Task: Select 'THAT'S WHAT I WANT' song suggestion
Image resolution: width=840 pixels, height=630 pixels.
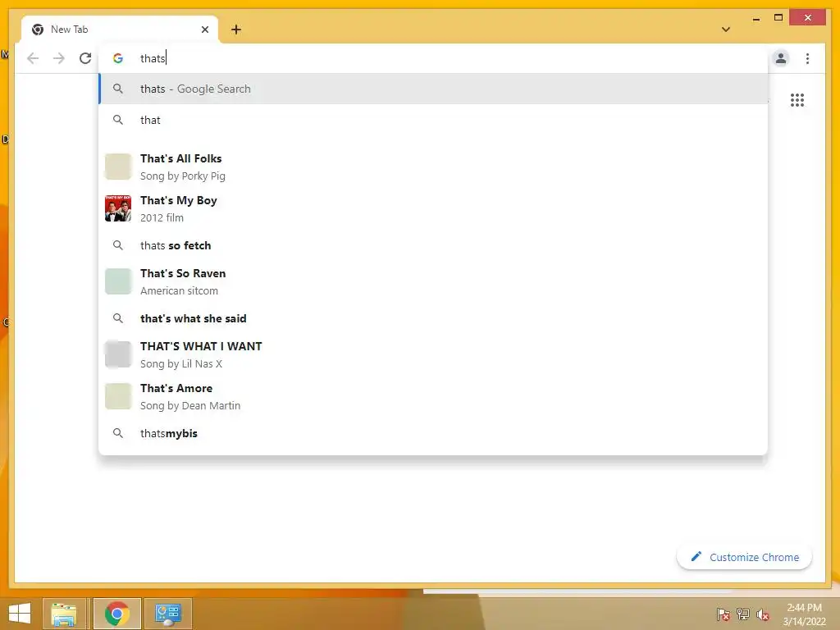Action: coord(433,354)
